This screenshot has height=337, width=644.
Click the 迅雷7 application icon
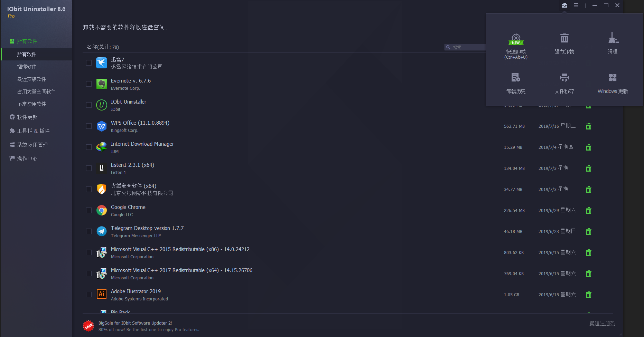pyautogui.click(x=102, y=63)
